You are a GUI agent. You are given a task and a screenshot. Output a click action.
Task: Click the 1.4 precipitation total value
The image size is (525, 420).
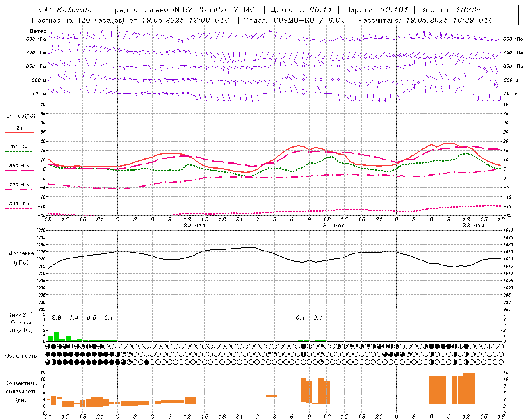(x=74, y=317)
